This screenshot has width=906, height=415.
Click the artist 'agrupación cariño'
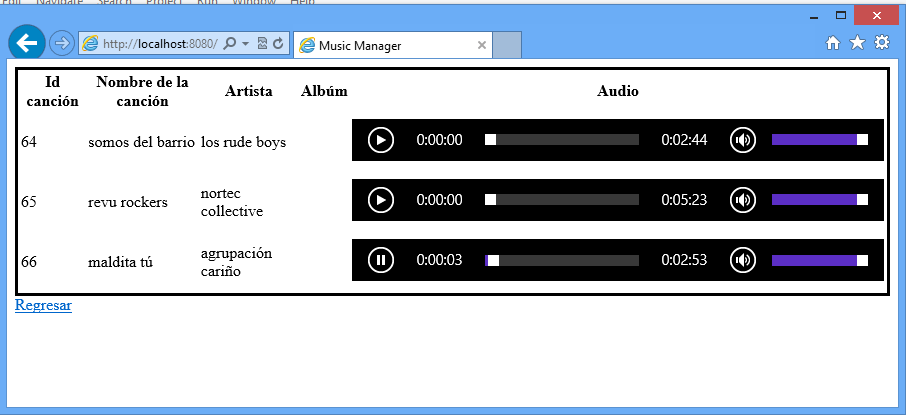pos(236,262)
